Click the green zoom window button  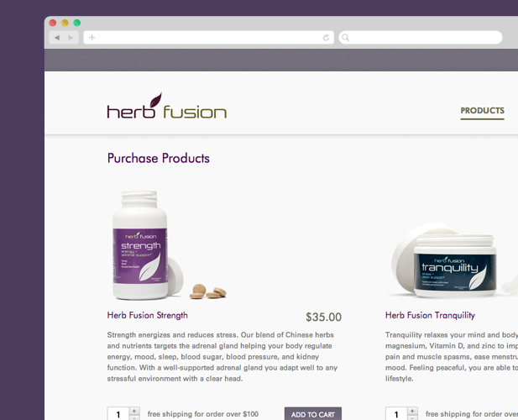pyautogui.click(x=77, y=23)
